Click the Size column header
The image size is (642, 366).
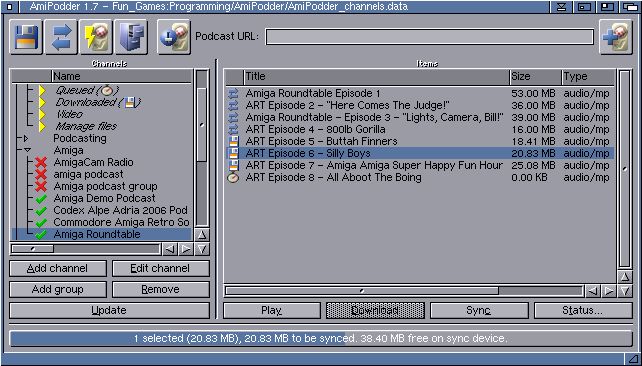pos(536,77)
